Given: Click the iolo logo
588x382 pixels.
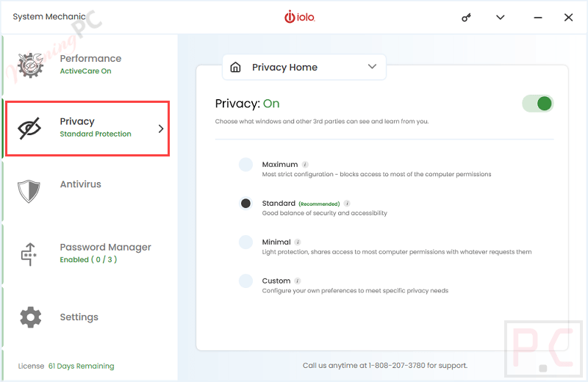Looking at the screenshot, I should tap(300, 17).
